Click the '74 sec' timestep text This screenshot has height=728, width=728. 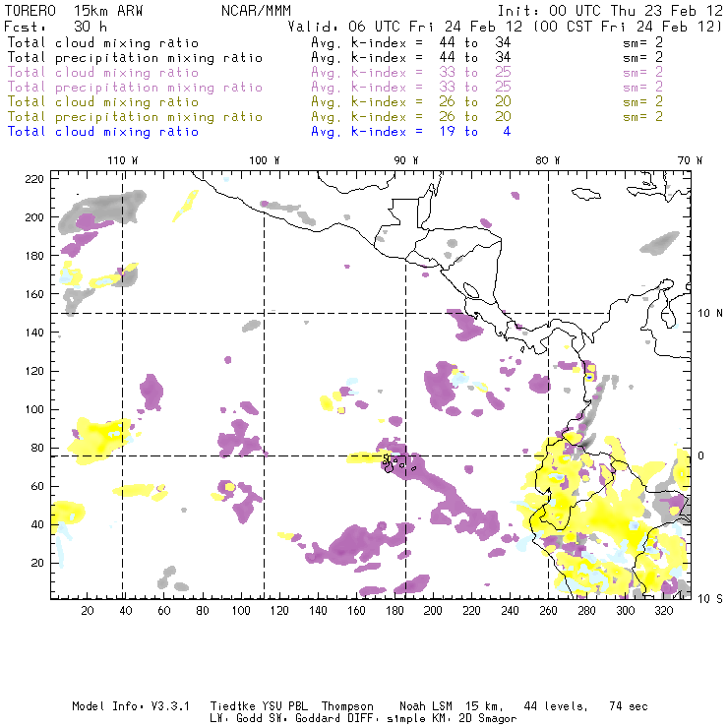[x=629, y=706]
